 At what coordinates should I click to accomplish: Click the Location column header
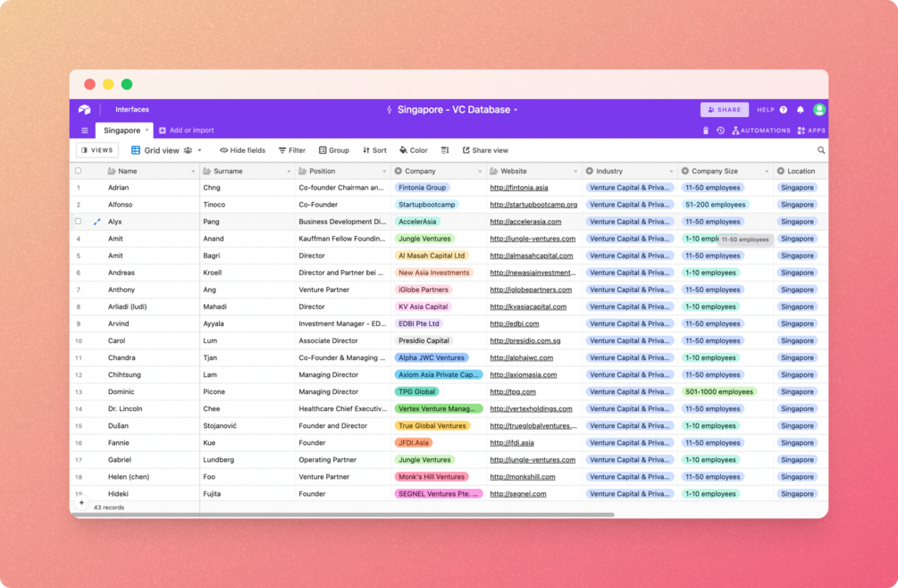point(801,172)
